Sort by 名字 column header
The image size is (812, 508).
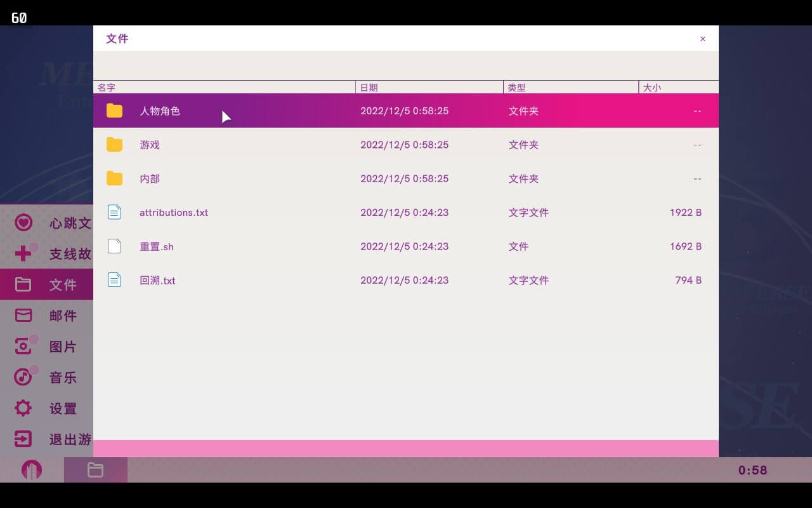pyautogui.click(x=107, y=88)
